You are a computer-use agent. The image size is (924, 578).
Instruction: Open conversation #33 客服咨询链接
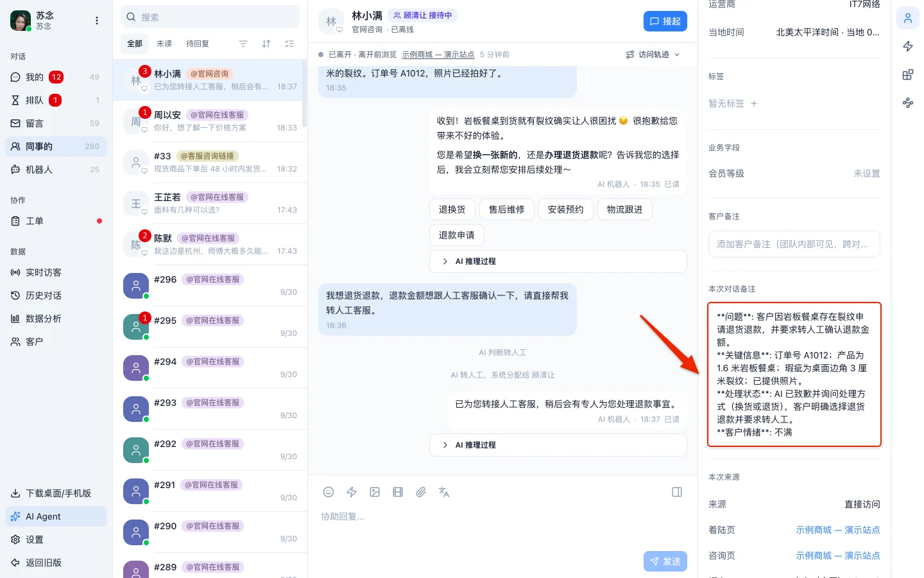[x=210, y=162]
